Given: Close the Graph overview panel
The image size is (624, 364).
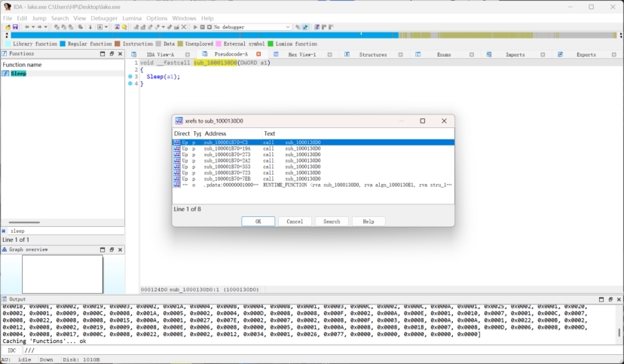Looking at the screenshot, I should point(120,249).
